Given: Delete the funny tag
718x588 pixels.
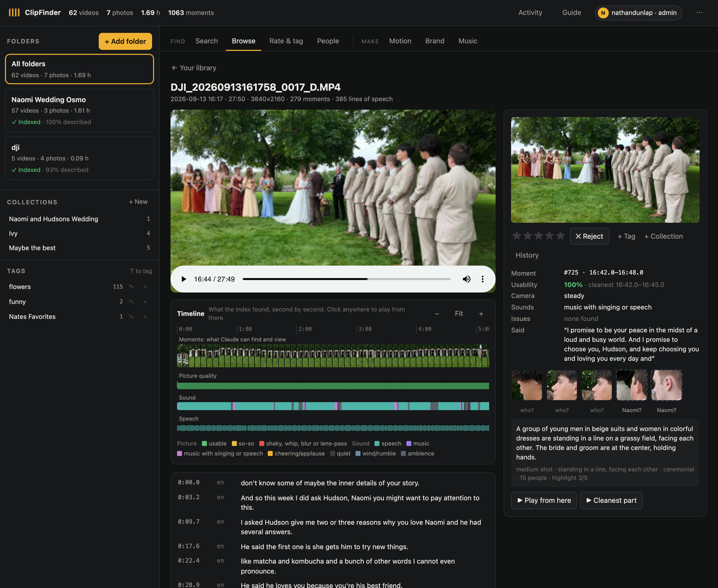Looking at the screenshot, I should [x=145, y=302].
